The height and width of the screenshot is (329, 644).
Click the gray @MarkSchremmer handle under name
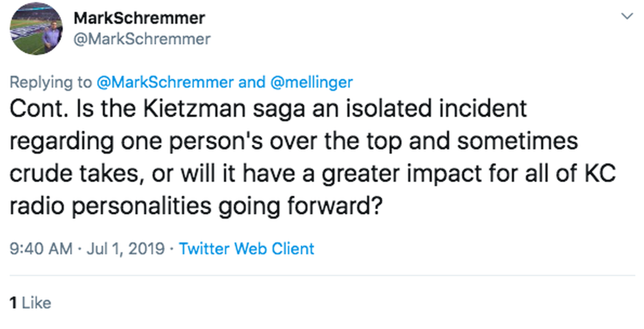click(x=142, y=38)
